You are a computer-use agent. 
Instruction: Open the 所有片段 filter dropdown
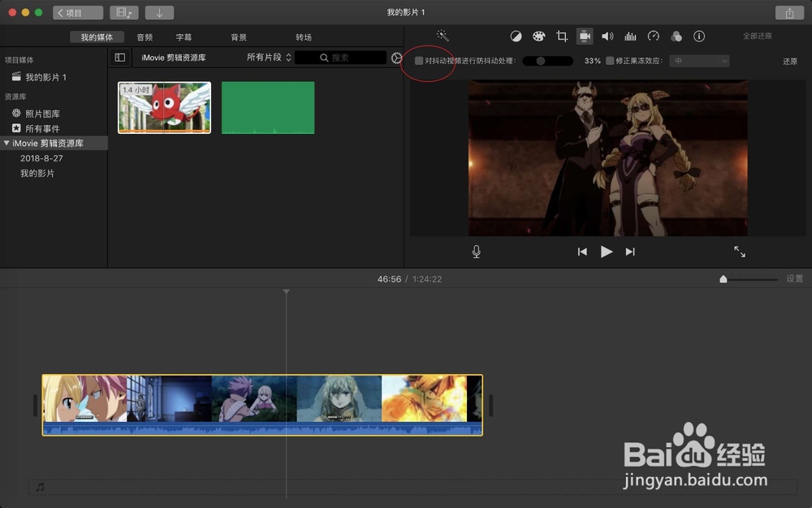click(x=269, y=58)
